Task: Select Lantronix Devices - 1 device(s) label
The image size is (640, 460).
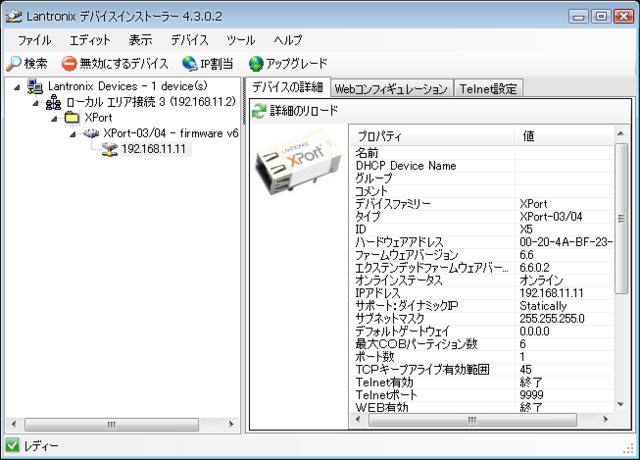Action: click(127, 86)
